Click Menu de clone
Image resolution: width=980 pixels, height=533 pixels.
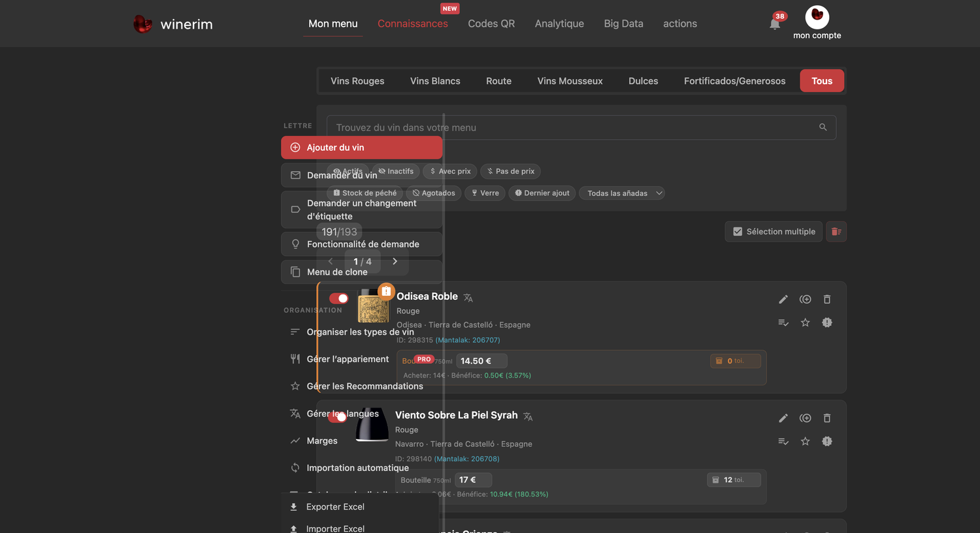(362, 272)
